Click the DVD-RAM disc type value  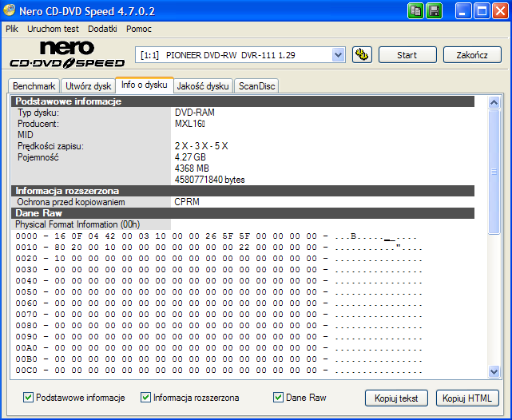pyautogui.click(x=195, y=113)
